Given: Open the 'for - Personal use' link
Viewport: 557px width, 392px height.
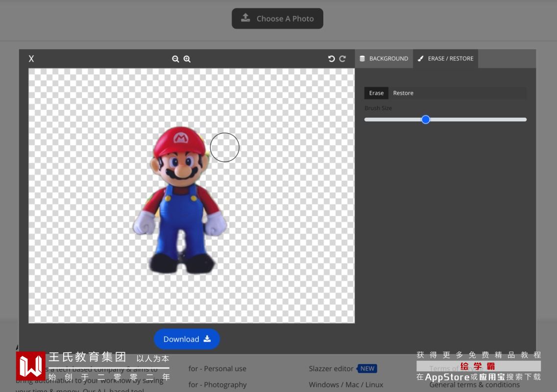Looking at the screenshot, I should 218,368.
